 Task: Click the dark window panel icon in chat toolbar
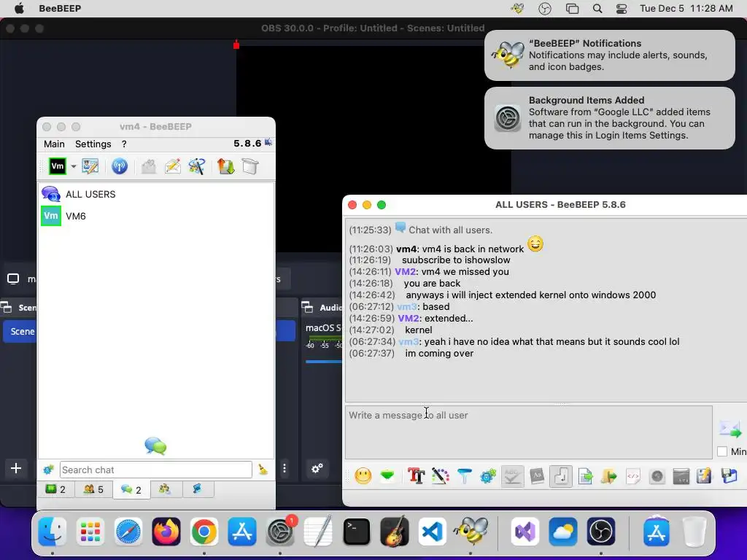(x=681, y=476)
